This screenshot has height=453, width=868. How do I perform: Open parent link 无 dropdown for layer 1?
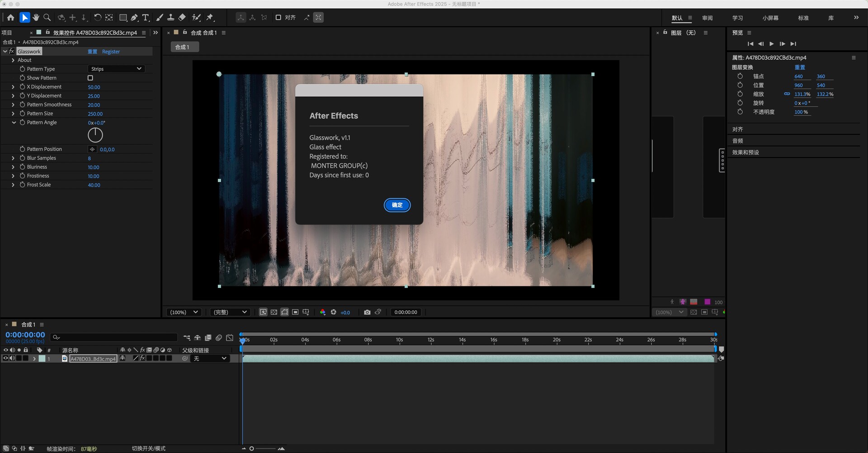[210, 358]
